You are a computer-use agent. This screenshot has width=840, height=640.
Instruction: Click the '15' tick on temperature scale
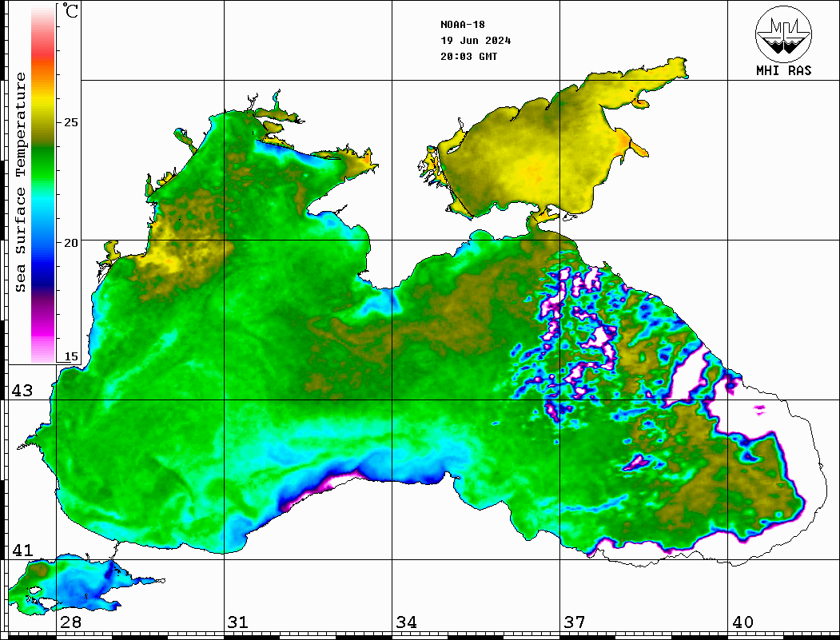click(70, 356)
